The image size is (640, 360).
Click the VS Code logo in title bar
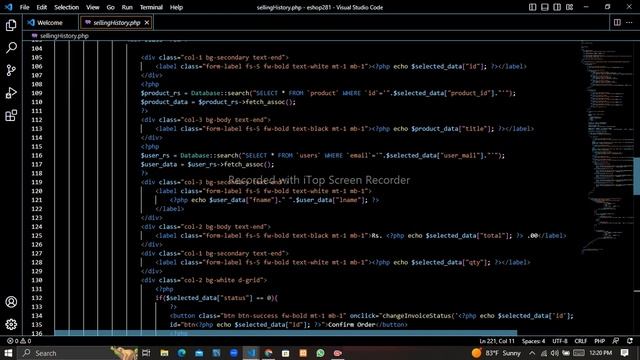pos(9,7)
